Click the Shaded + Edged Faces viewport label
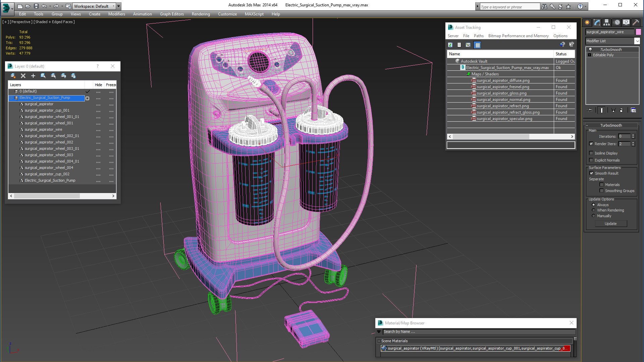This screenshot has width=644, height=362. [54, 22]
